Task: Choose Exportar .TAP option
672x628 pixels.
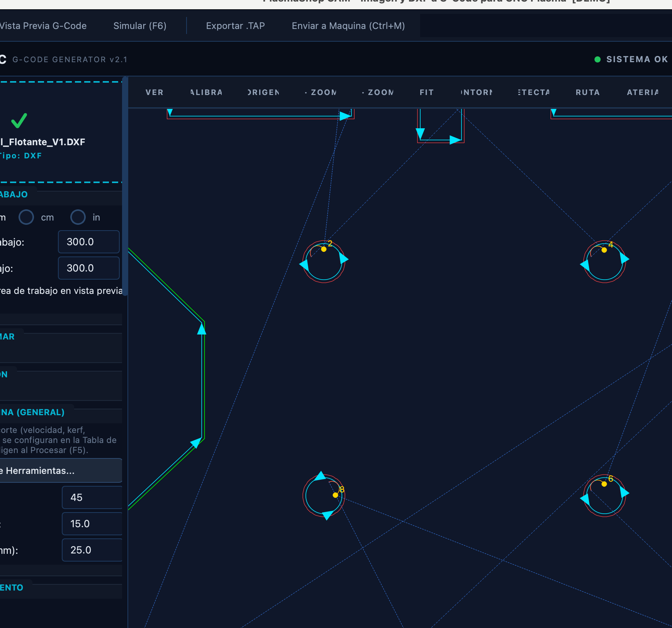Action: [x=235, y=26]
